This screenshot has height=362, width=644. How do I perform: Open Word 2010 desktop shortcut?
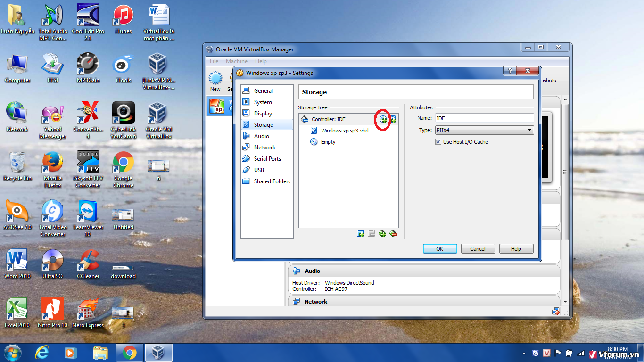(x=17, y=264)
